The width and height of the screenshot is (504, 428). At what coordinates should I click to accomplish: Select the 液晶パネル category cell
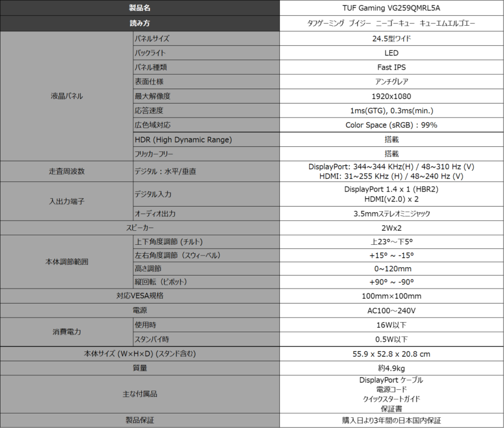pyautogui.click(x=66, y=96)
